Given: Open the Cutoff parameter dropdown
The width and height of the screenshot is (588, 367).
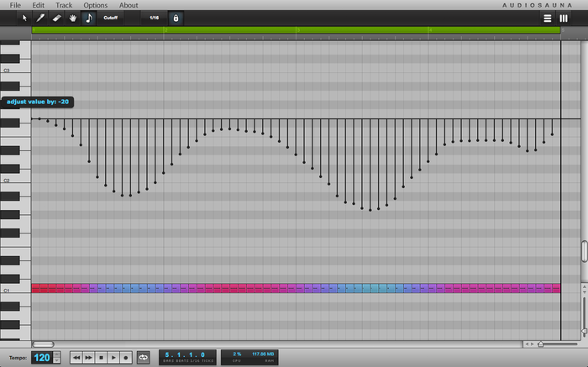Looking at the screenshot, I should [x=112, y=18].
